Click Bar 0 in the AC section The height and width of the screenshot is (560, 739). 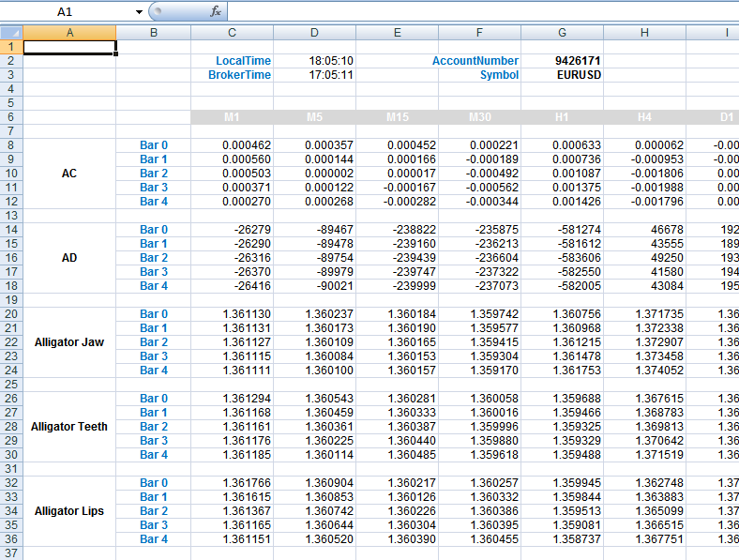coord(154,145)
